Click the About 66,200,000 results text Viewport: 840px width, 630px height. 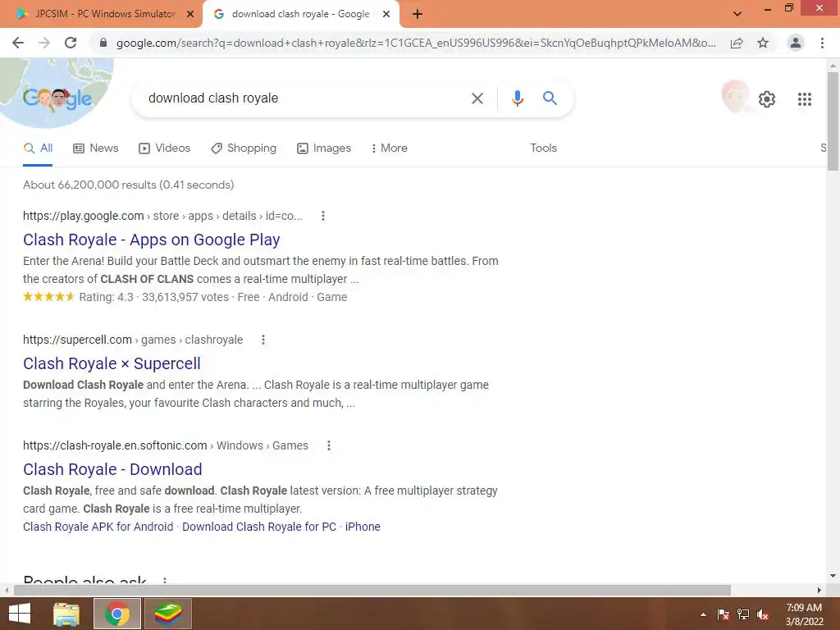129,185
